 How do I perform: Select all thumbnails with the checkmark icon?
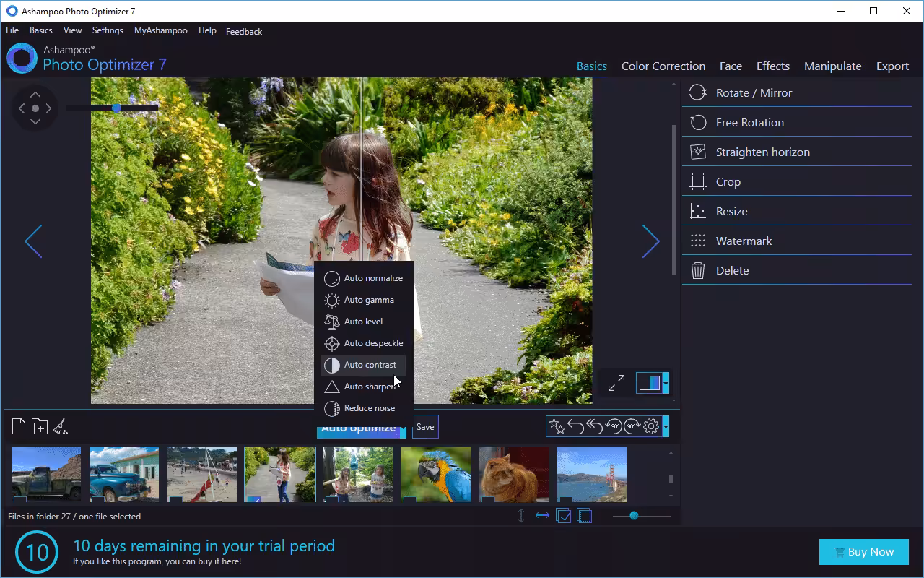tap(564, 515)
